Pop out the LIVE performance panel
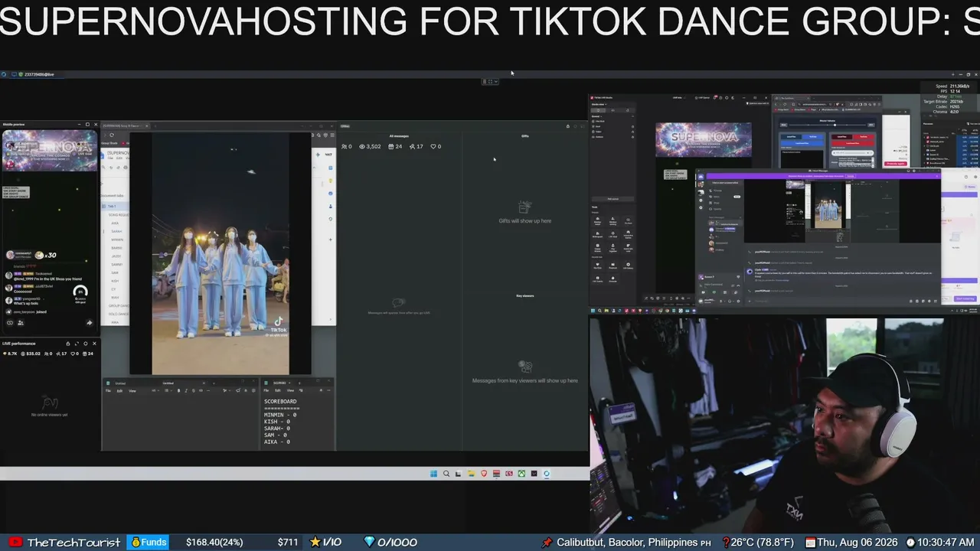This screenshot has height=551, width=980. pos(76,344)
